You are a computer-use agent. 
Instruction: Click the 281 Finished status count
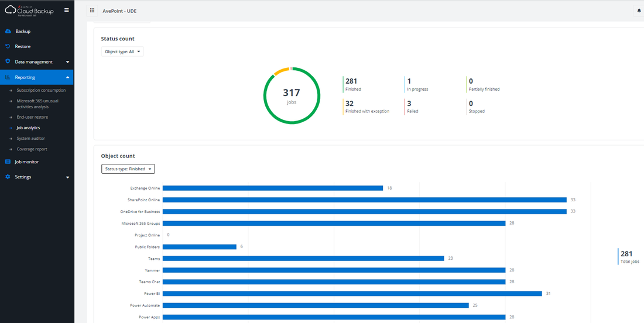[x=353, y=84]
